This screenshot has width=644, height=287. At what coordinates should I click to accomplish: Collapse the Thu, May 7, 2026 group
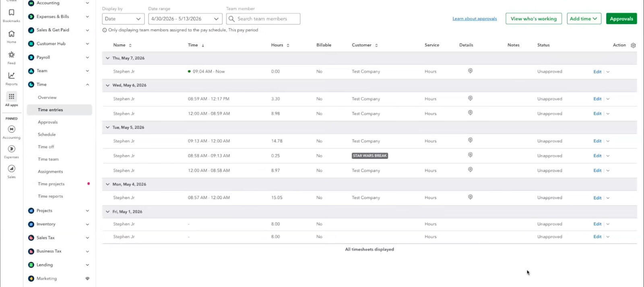[107, 58]
